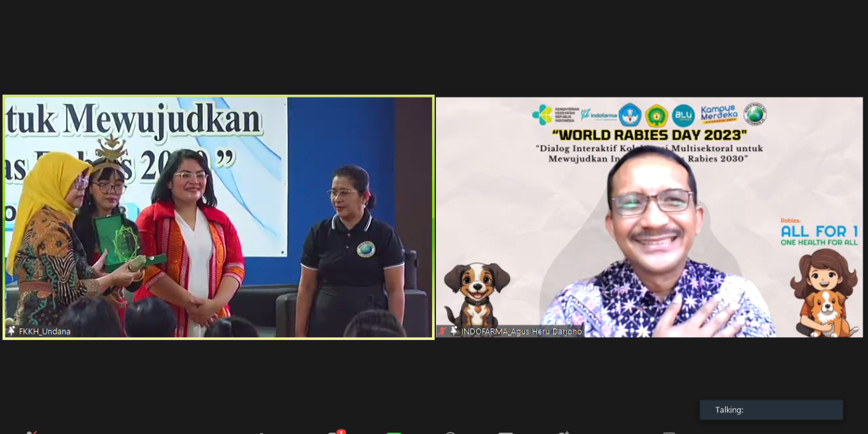
Task: Select Agus Heru Darjono's video tile
Action: pos(649,217)
